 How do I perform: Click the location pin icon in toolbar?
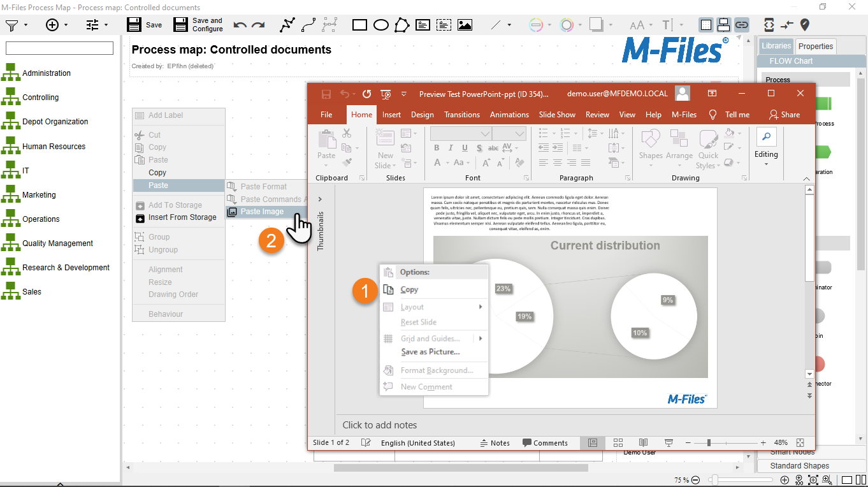[x=805, y=25]
